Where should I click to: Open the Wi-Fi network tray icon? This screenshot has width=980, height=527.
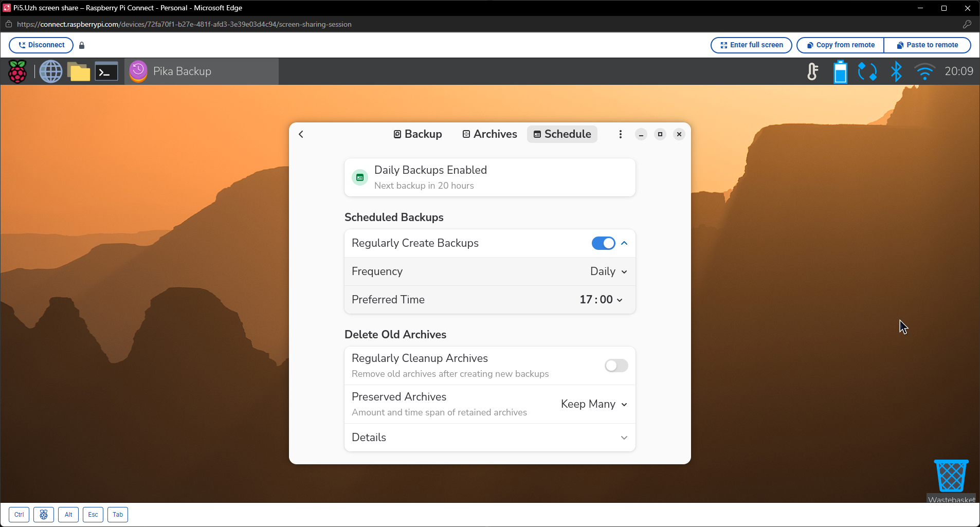924,71
